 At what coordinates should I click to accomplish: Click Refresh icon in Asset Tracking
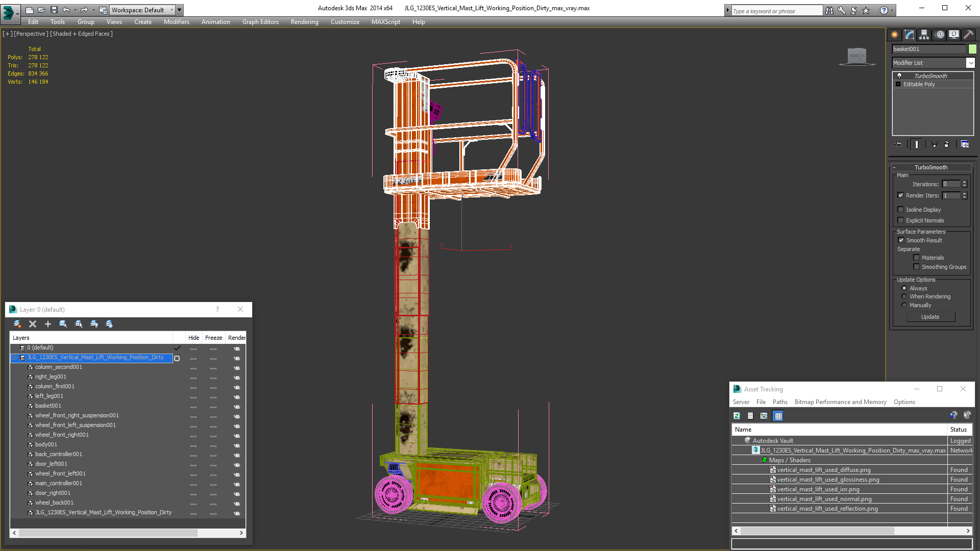point(737,416)
